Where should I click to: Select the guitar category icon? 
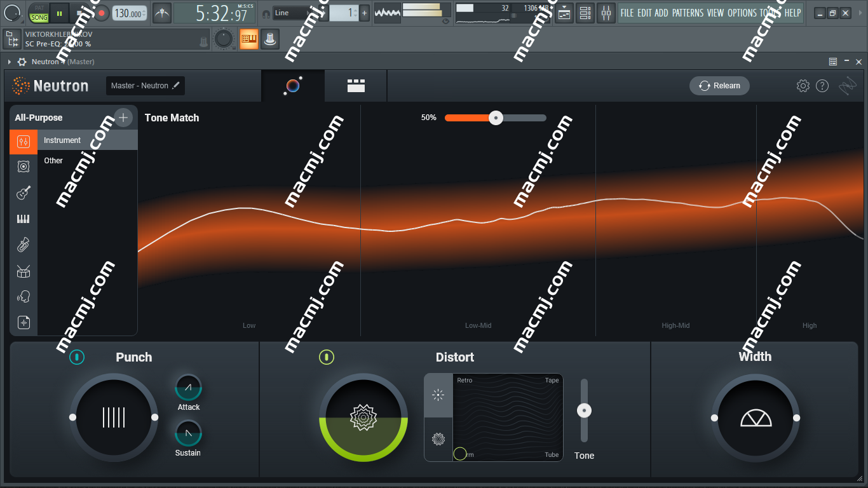(x=24, y=193)
